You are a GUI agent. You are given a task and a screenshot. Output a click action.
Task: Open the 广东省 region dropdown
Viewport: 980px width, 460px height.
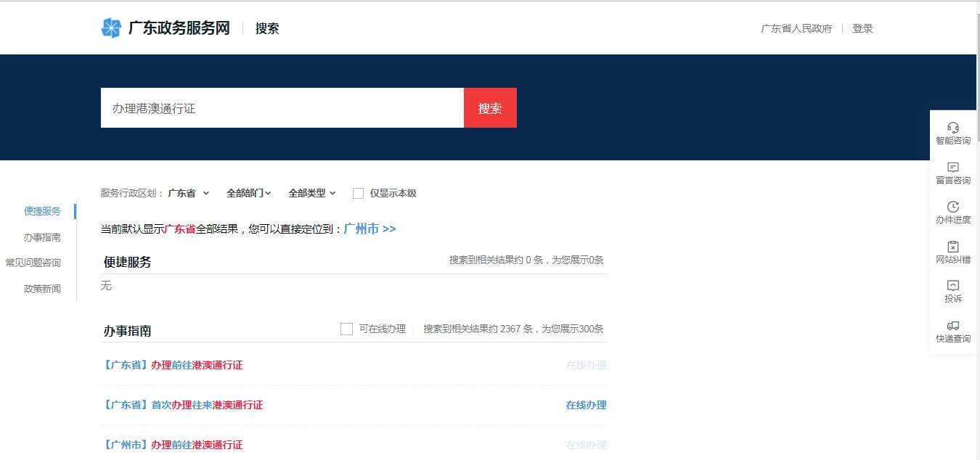click(x=186, y=193)
